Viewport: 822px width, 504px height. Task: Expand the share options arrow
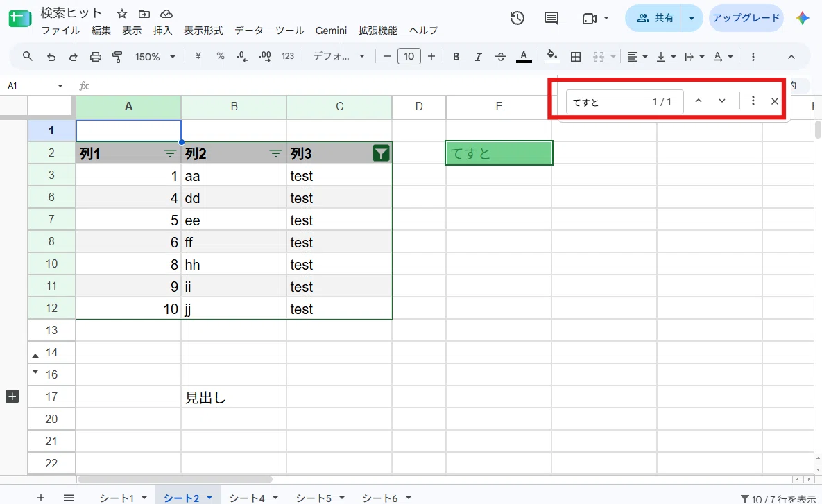point(692,18)
